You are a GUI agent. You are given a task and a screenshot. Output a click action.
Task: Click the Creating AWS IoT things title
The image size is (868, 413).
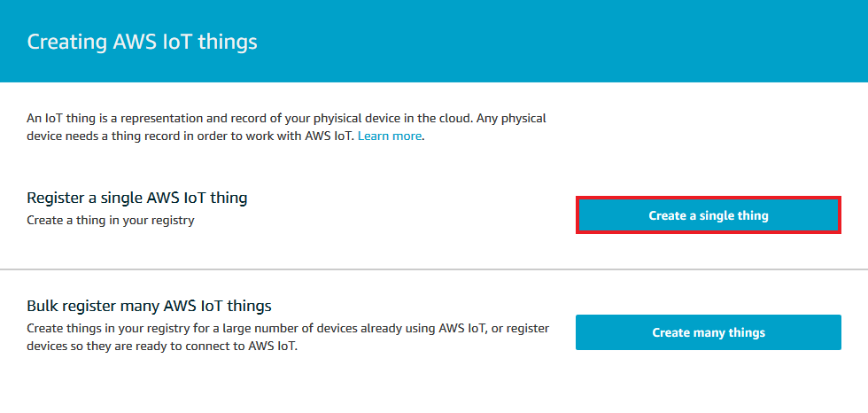pos(142,42)
